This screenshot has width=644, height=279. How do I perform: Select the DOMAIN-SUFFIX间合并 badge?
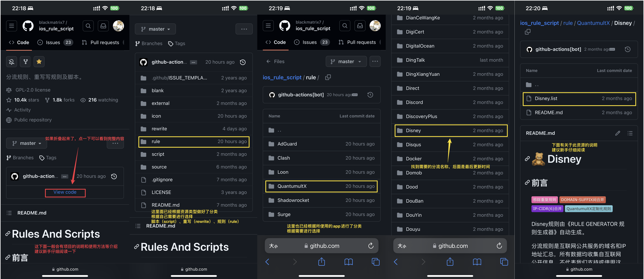582,200
